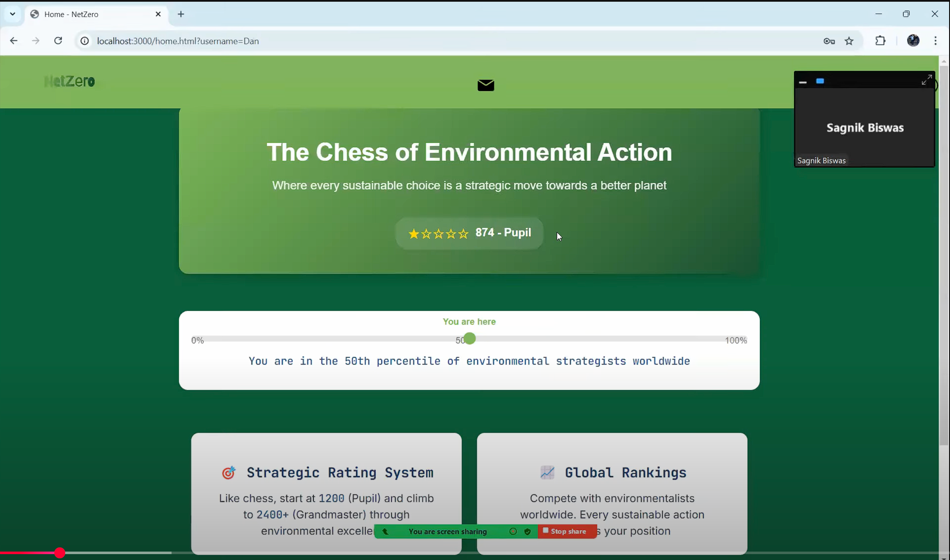This screenshot has height=560, width=950.
Task: Open the browser extensions puzzle icon
Action: point(880,41)
